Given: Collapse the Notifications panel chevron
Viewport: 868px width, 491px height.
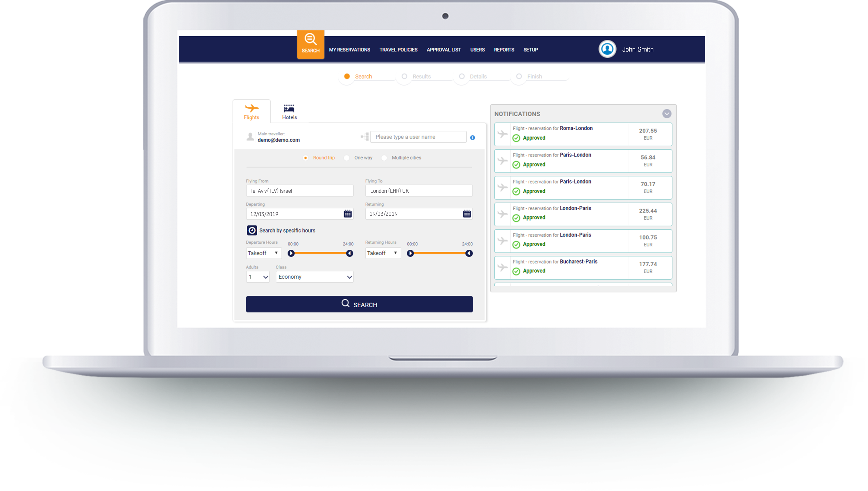Looking at the screenshot, I should 667,114.
